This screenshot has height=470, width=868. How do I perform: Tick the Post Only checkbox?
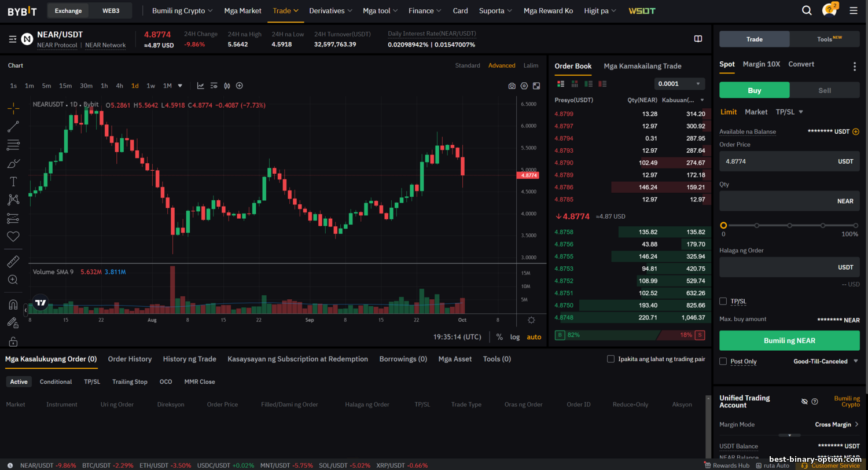[x=723, y=361]
